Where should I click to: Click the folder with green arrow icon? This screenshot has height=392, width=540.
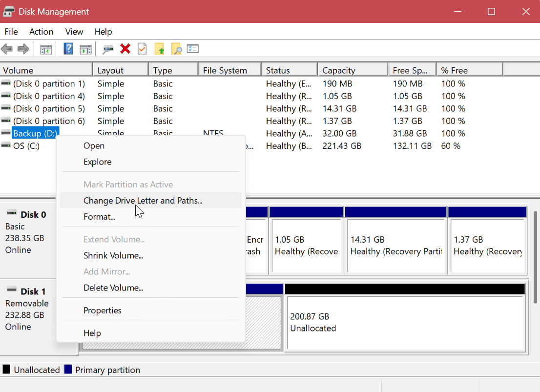point(159,49)
